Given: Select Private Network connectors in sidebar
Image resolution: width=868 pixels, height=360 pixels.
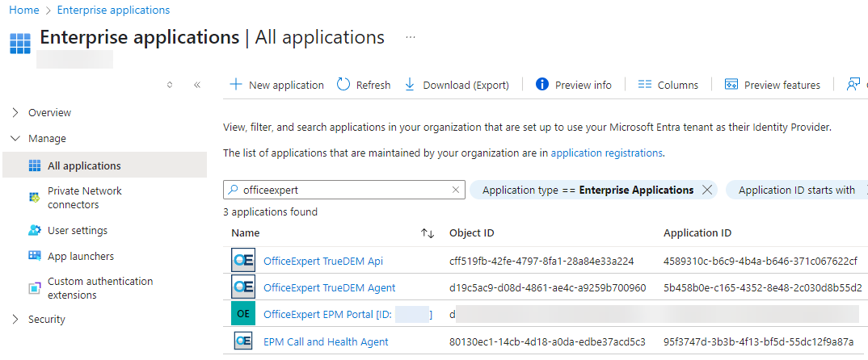Looking at the screenshot, I should [x=84, y=198].
